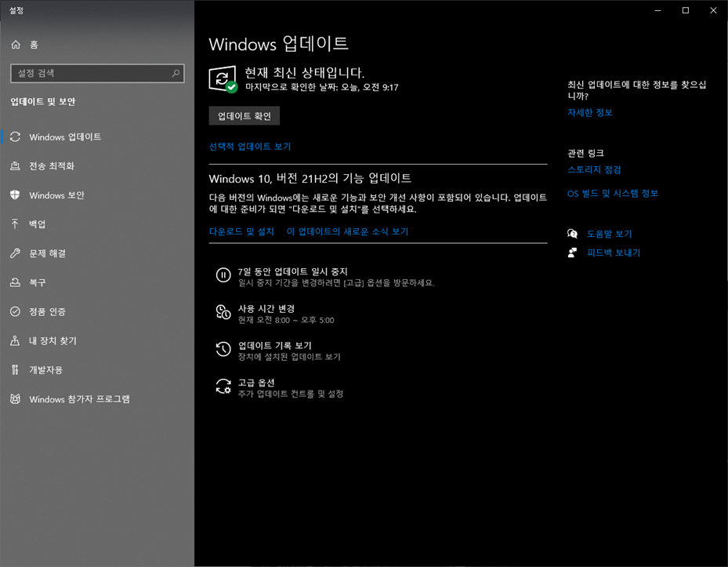The height and width of the screenshot is (567, 728).
Task: Click the pause icon for 7일 동안 업데이트 일시 중지
Action: point(223,275)
